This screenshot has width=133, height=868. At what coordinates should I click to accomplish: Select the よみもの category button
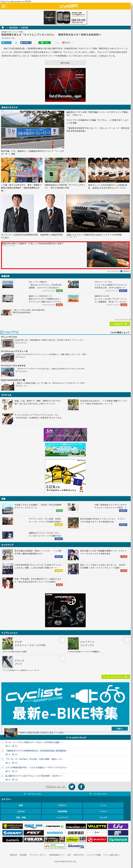[21, 811]
